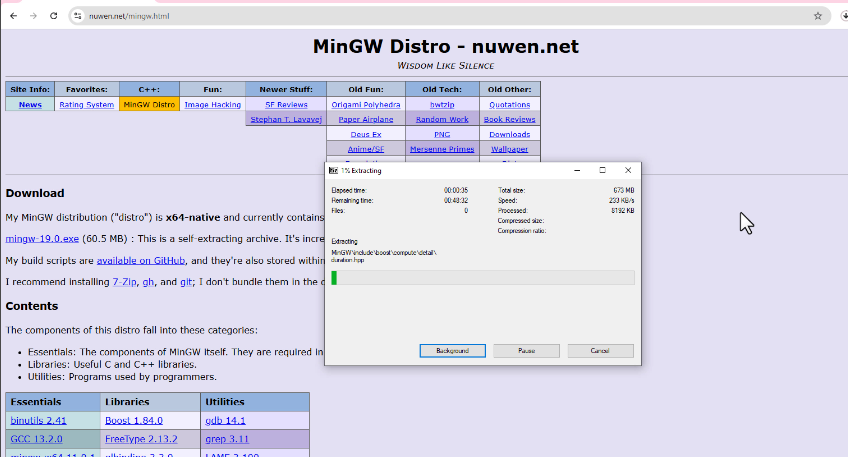Click the browser forward arrow

(x=34, y=16)
